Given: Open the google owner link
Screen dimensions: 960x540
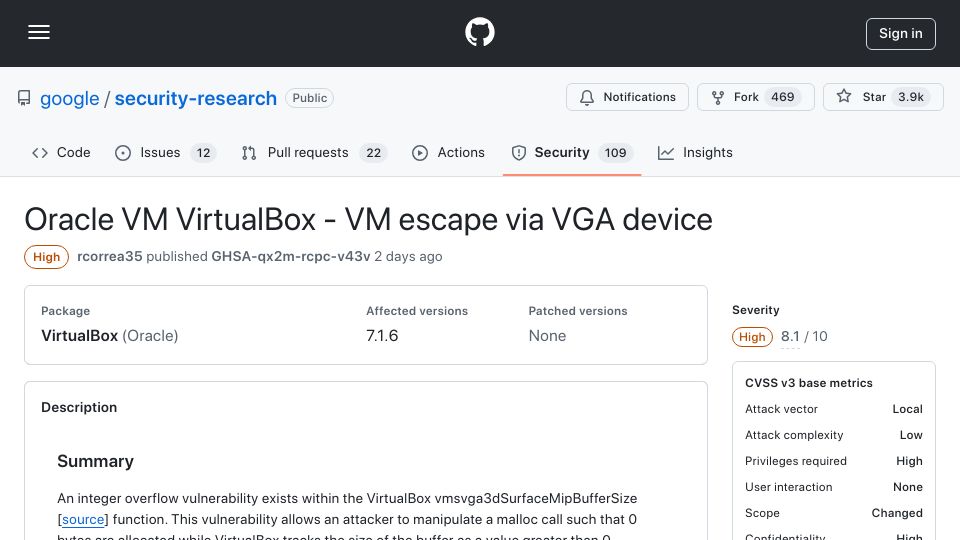Looking at the screenshot, I should coord(69,98).
